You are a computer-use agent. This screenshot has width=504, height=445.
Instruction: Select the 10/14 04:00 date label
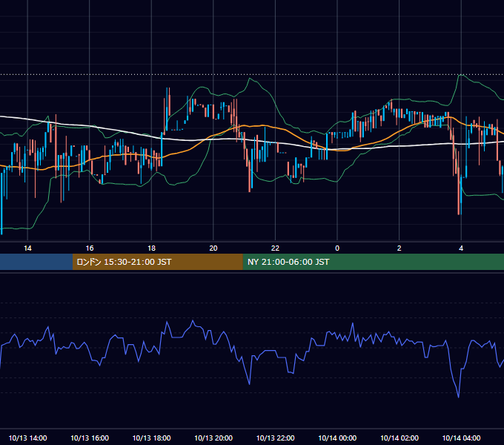[461, 438]
